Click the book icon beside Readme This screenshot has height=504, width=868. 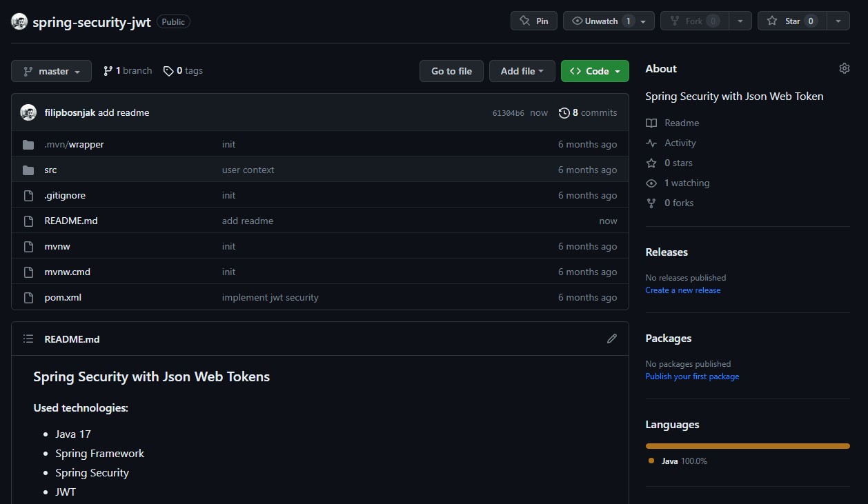(x=651, y=123)
